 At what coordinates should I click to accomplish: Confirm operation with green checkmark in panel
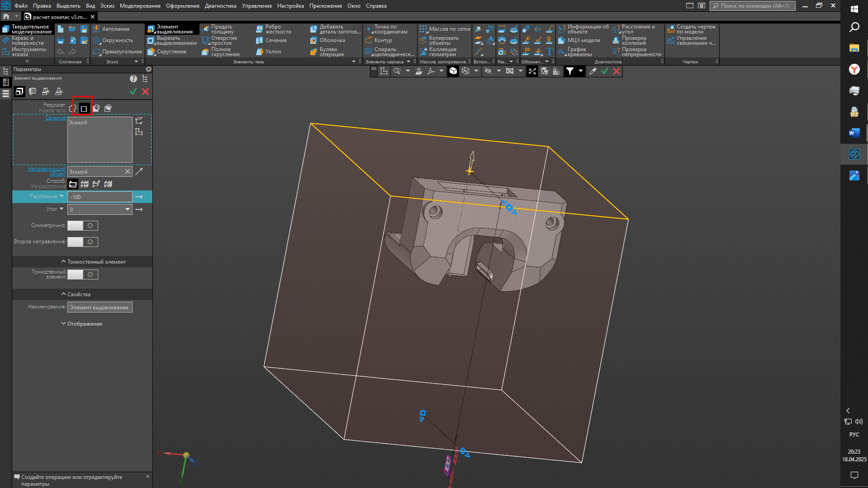coord(133,91)
